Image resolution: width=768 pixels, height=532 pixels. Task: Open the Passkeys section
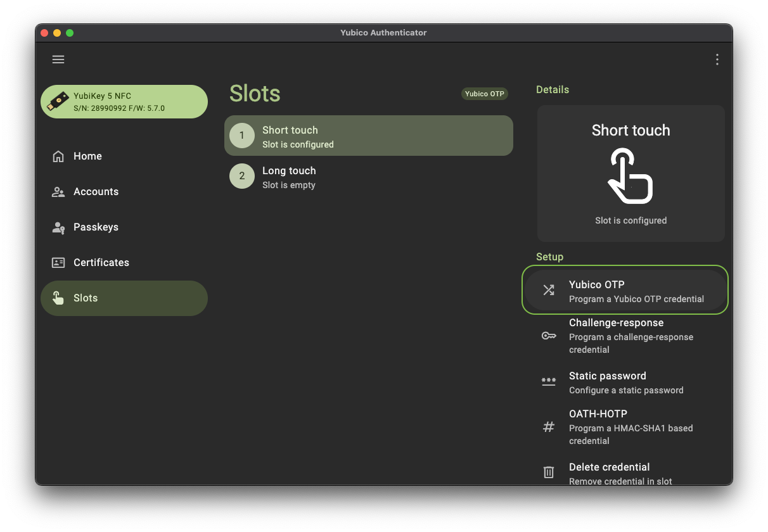tap(124, 227)
